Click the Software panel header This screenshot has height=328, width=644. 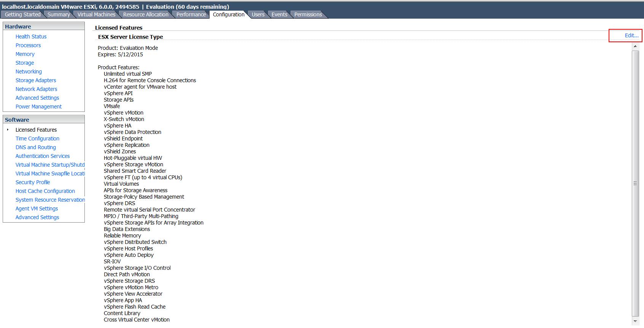(44, 119)
